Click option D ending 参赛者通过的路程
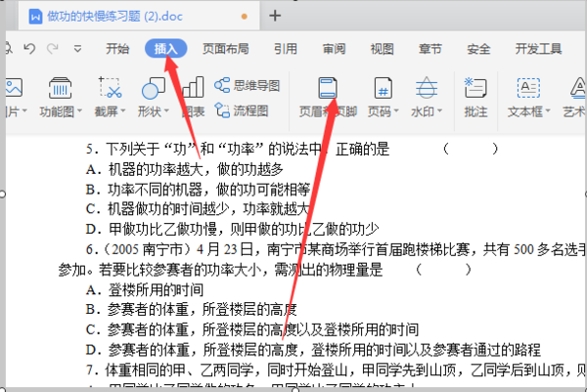 [x=486, y=350]
